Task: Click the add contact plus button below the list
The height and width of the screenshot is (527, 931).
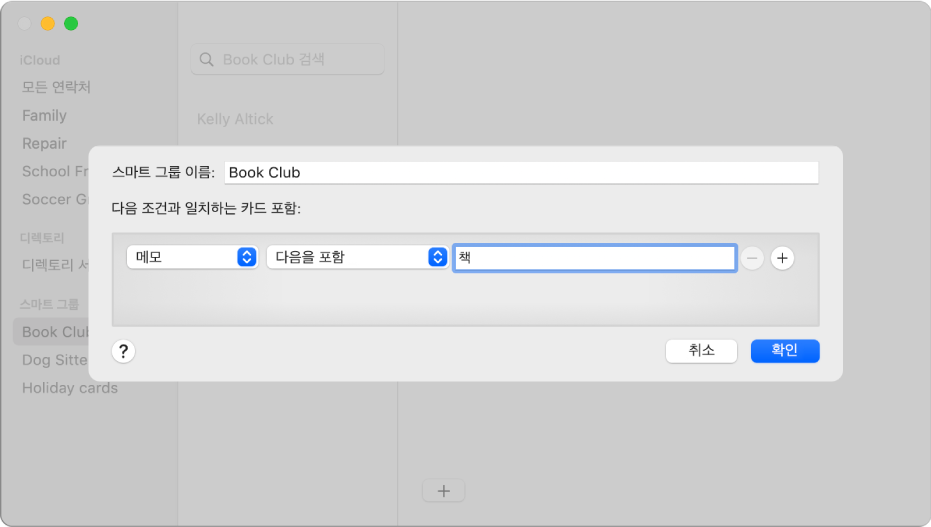Action: coord(444,491)
